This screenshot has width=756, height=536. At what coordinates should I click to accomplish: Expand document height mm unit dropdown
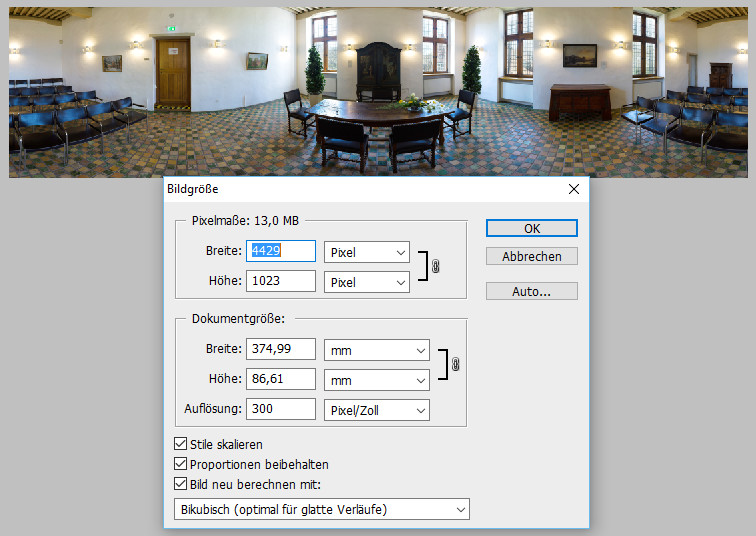click(x=377, y=380)
